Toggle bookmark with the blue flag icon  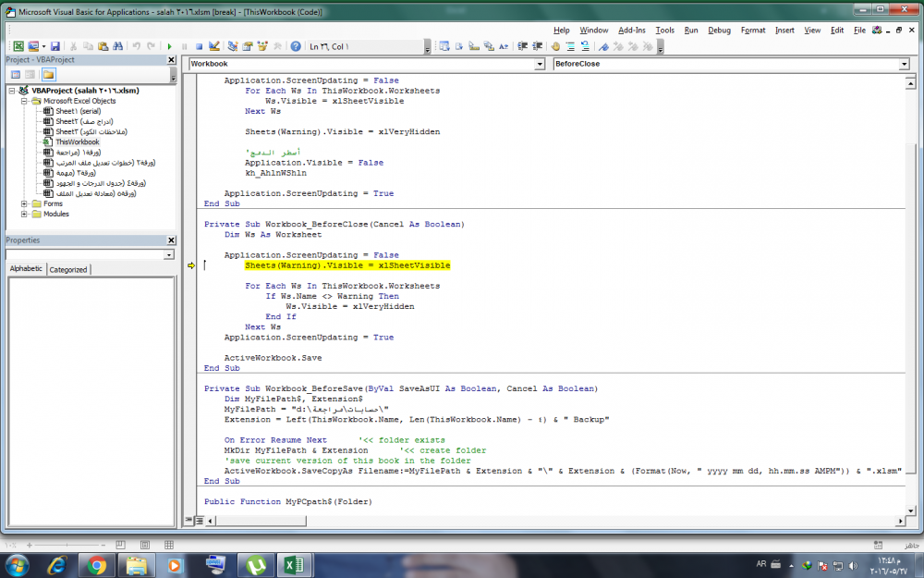click(x=603, y=46)
